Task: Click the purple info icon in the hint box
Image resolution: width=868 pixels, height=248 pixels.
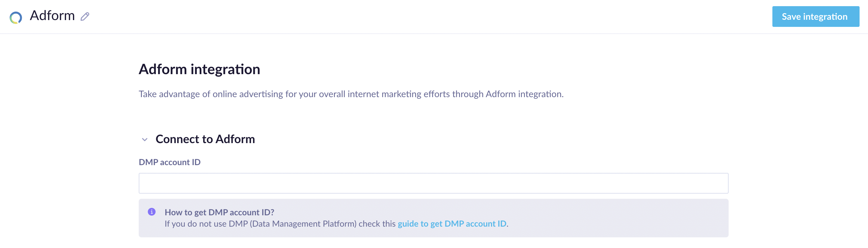Action: tap(152, 212)
